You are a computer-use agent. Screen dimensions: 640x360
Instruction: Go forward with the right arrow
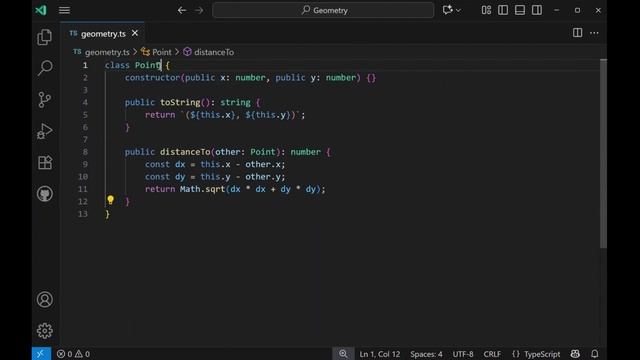pos(199,10)
